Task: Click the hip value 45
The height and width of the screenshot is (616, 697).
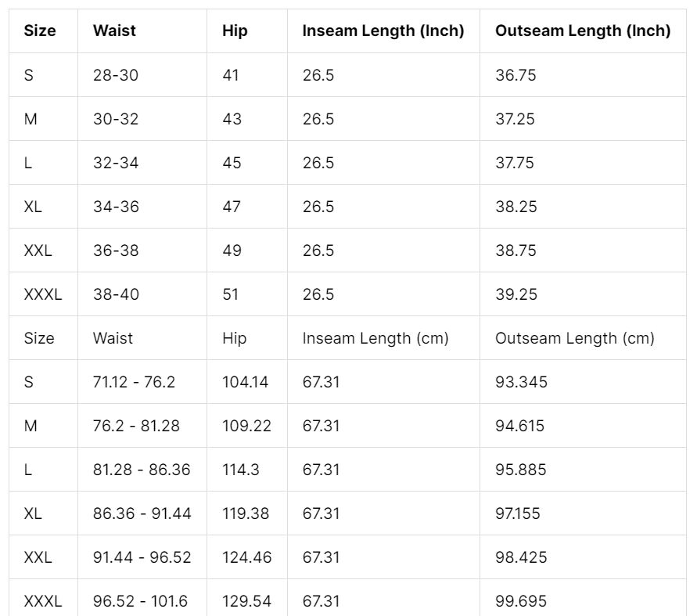Action: (x=232, y=162)
